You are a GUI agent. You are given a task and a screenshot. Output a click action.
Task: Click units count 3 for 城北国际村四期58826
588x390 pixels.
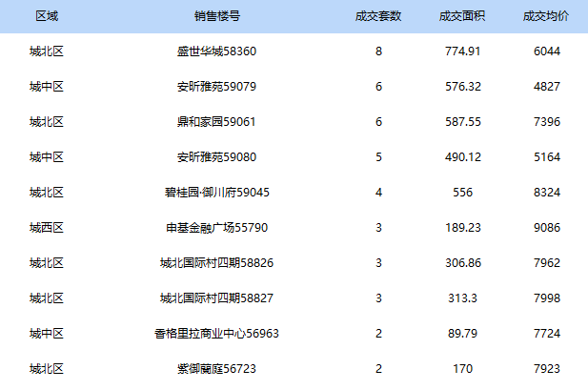tap(378, 263)
